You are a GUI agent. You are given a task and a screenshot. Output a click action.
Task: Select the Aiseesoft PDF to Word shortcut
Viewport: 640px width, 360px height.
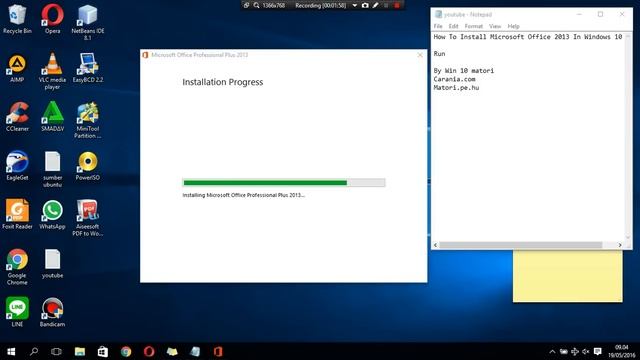(88, 218)
